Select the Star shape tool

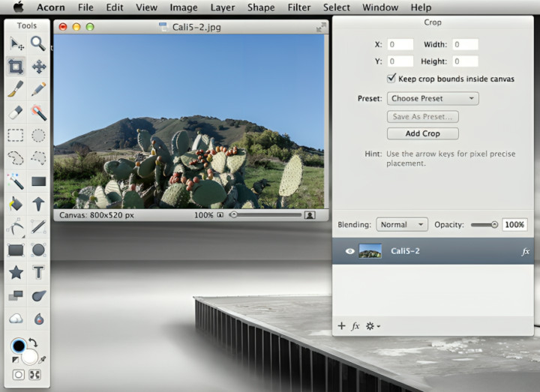pyautogui.click(x=16, y=272)
